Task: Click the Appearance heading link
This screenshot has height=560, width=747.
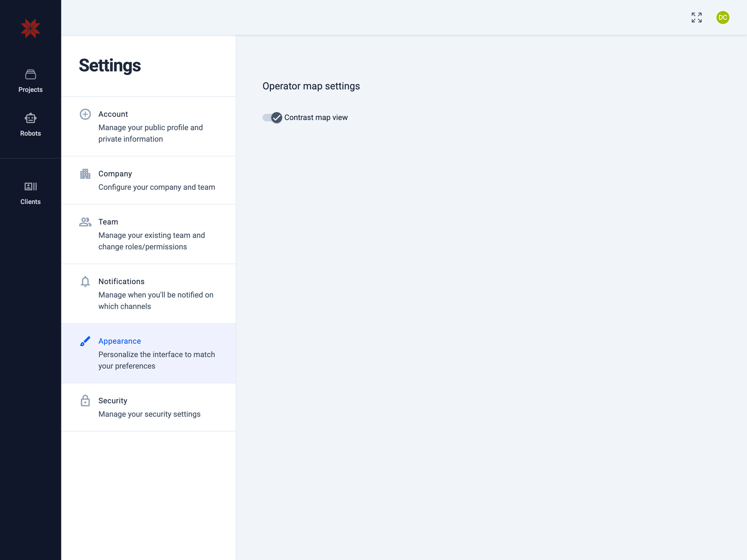Action: coord(119,341)
